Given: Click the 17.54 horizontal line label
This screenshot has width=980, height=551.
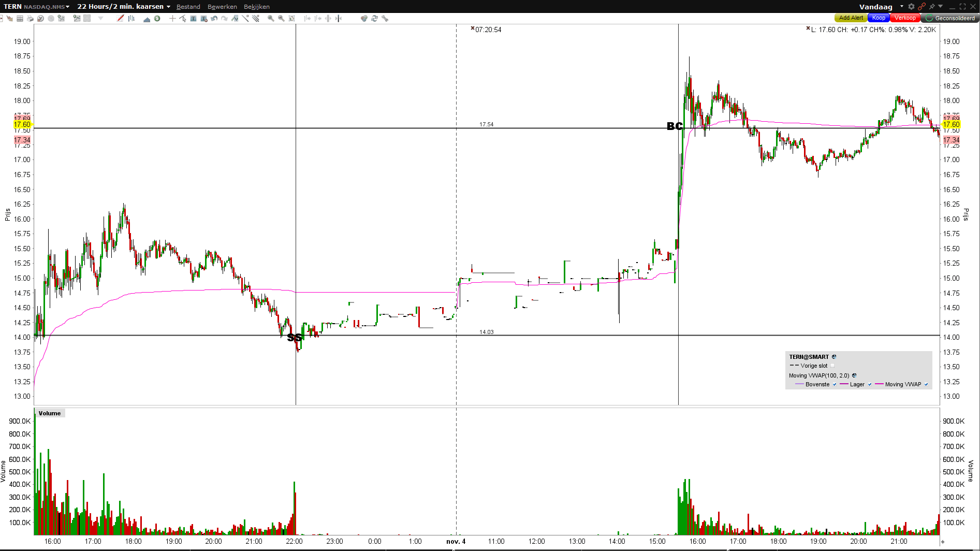Looking at the screenshot, I should (x=487, y=124).
